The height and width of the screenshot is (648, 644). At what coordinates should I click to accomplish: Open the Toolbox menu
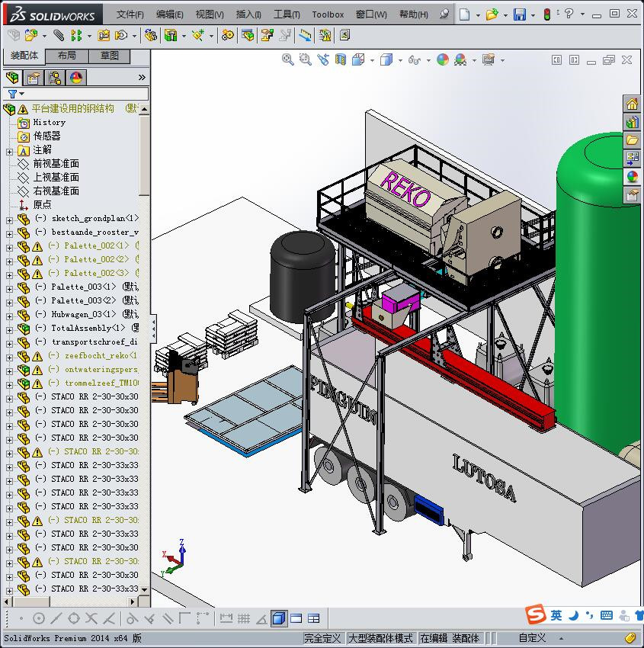(328, 14)
